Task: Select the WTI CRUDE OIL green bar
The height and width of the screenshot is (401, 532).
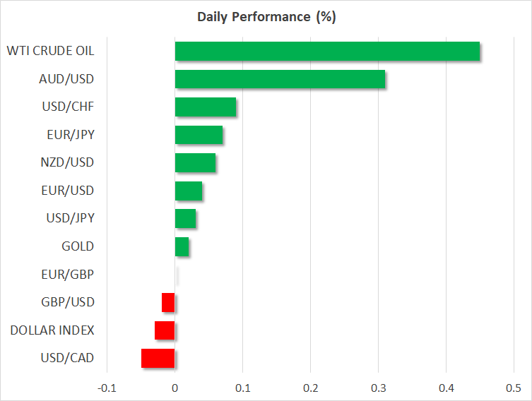Action: click(327, 51)
